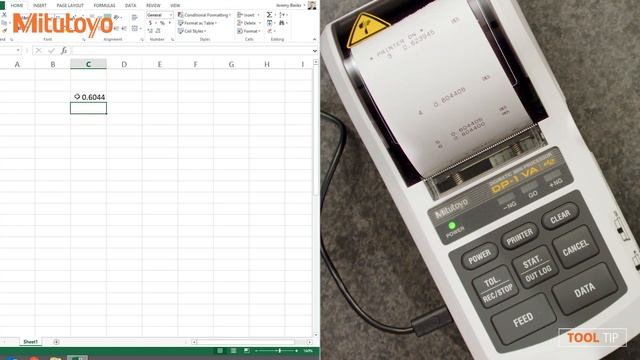
Task: Collapse the ribbon with the up arrow
Action: click(x=314, y=40)
